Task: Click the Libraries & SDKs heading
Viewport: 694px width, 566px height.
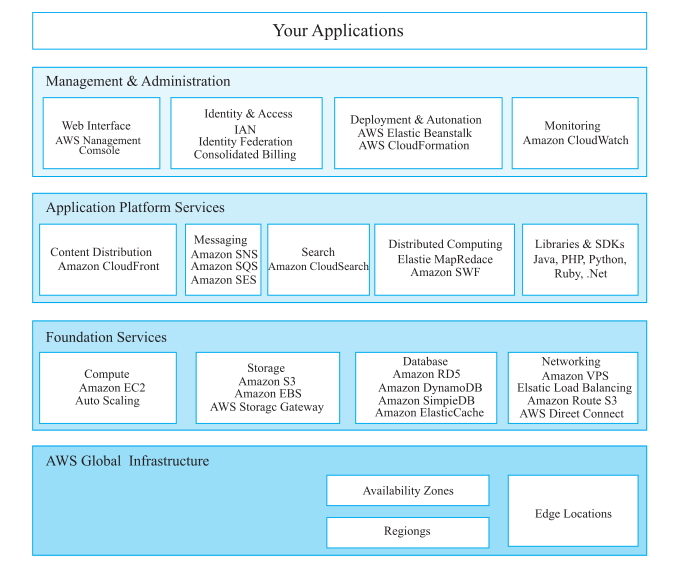Action: 580,244
